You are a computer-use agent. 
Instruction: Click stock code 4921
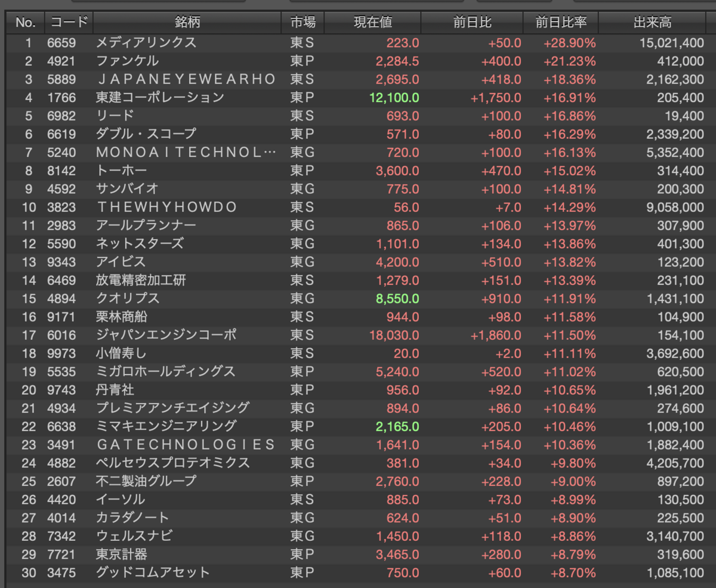click(x=61, y=61)
